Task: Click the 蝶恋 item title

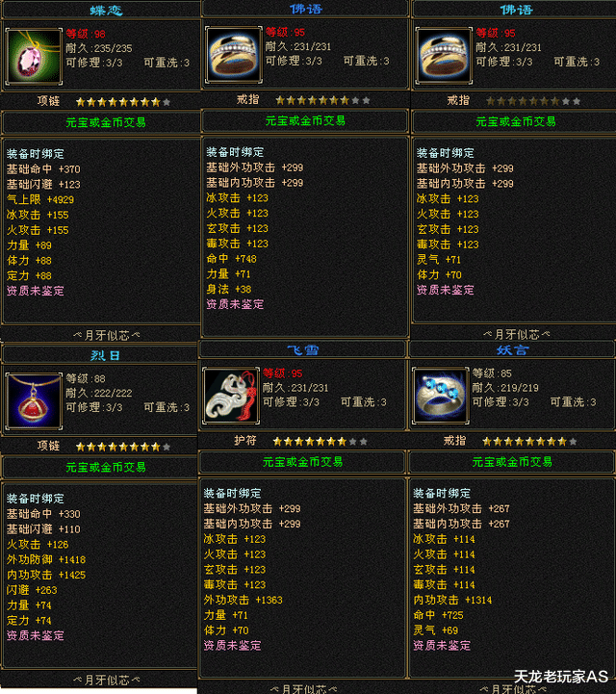Action: coord(106,11)
